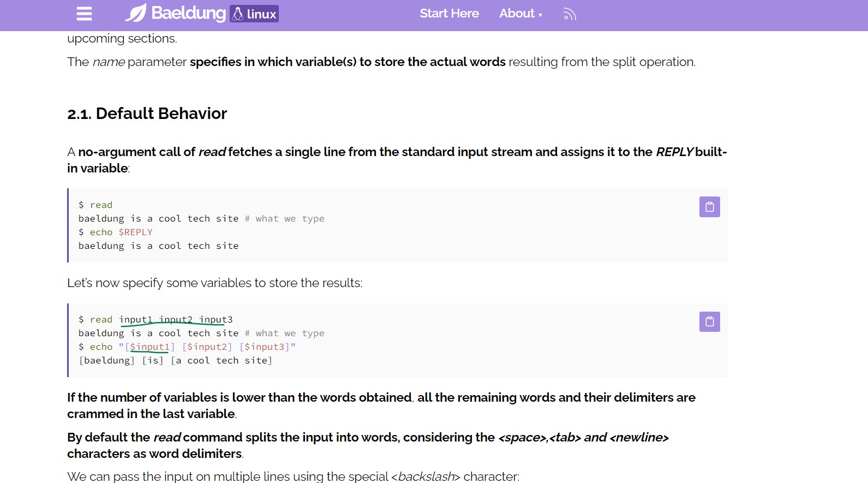Click "# what we type" in second snippet
Screen dimensions: 868x483
[x=284, y=333]
